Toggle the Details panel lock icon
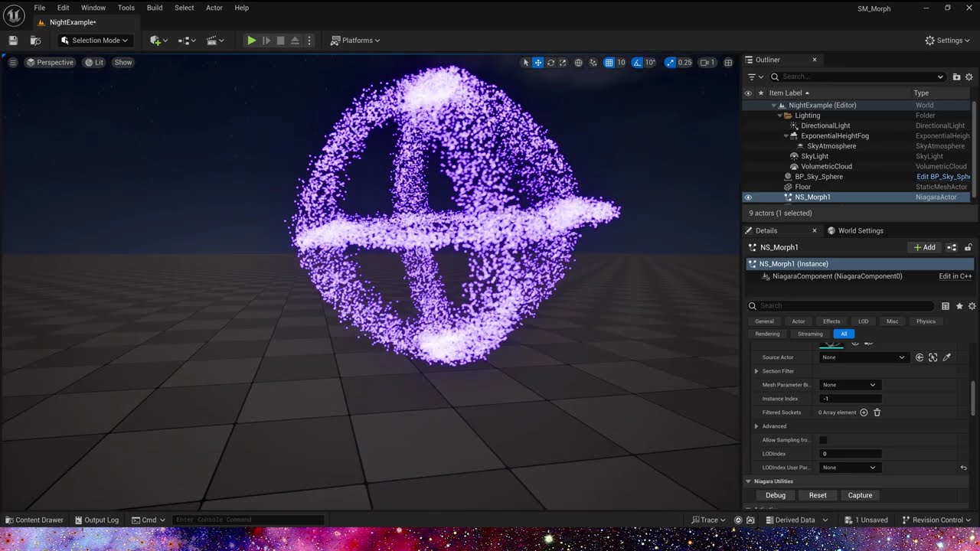Screen dimensions: 980x551 click(968, 247)
